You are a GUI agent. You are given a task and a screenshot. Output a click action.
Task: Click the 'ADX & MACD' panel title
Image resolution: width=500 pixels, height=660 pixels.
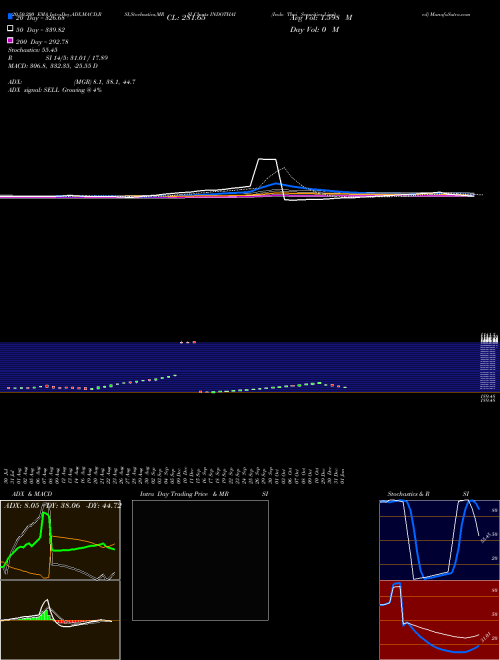(x=32, y=494)
